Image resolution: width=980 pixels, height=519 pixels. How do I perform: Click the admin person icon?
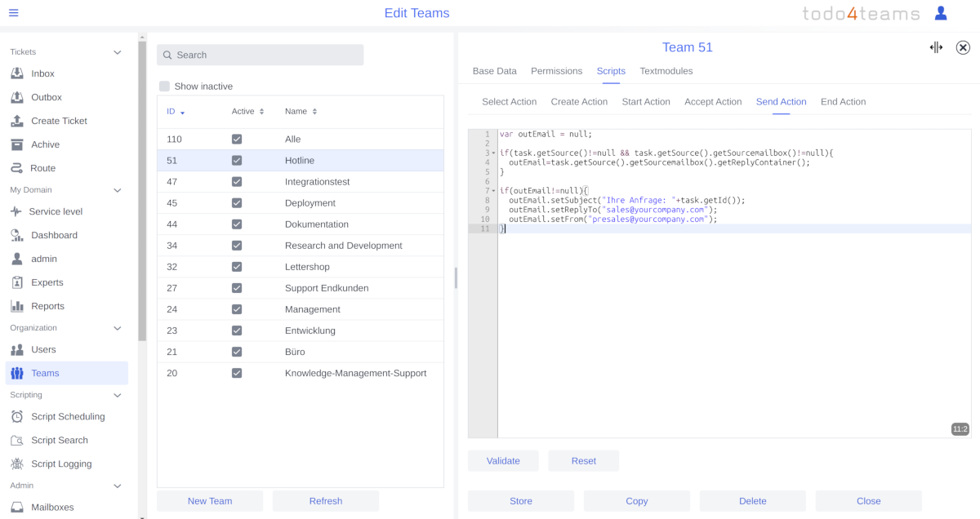click(x=17, y=259)
